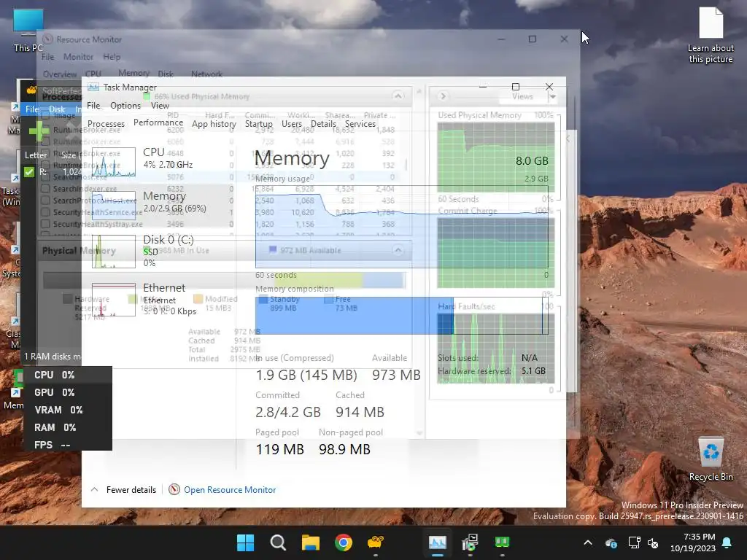
Task: Open the SoftPerfect RAM Disk File menu
Action: [31, 109]
